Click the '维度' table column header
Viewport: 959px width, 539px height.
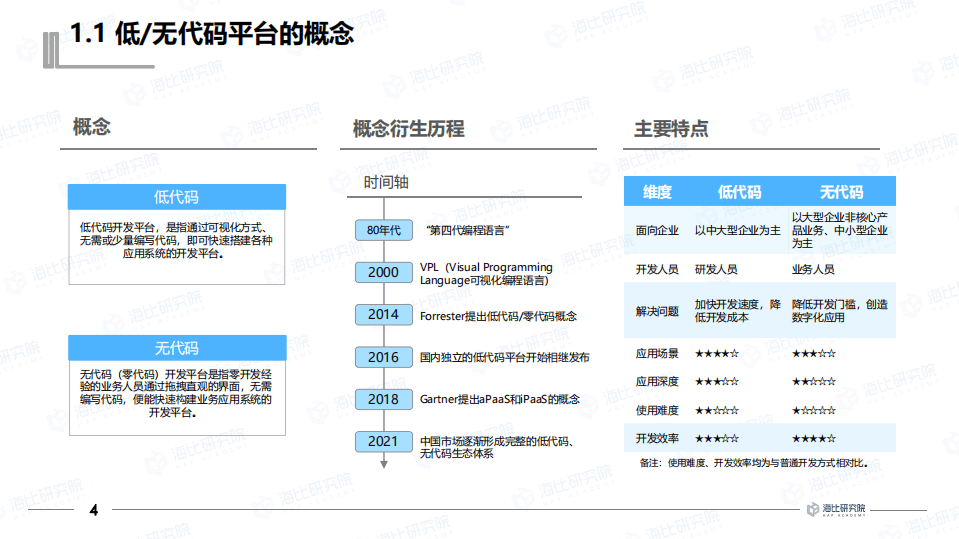(657, 192)
